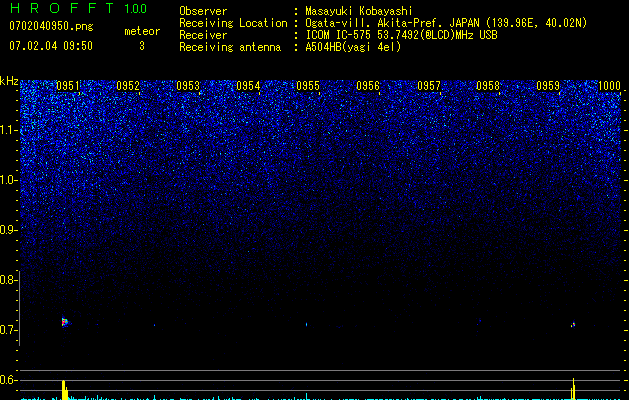Click the 0955 time marker
Screen dimensions: 629x400
[x=308, y=86]
